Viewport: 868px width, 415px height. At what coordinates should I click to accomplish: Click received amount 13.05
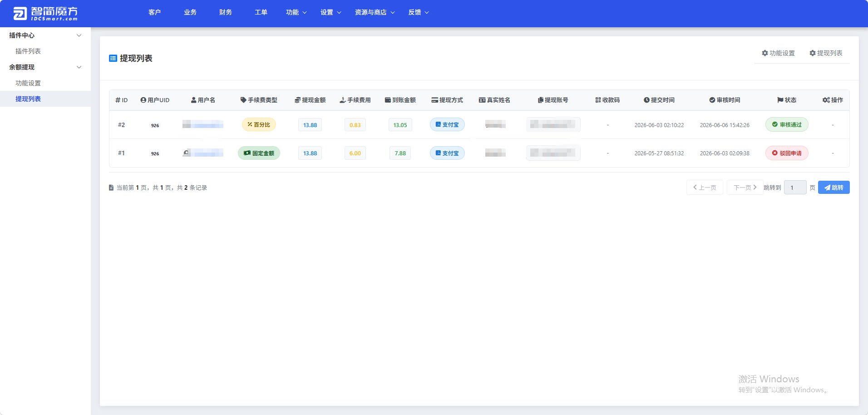[400, 125]
